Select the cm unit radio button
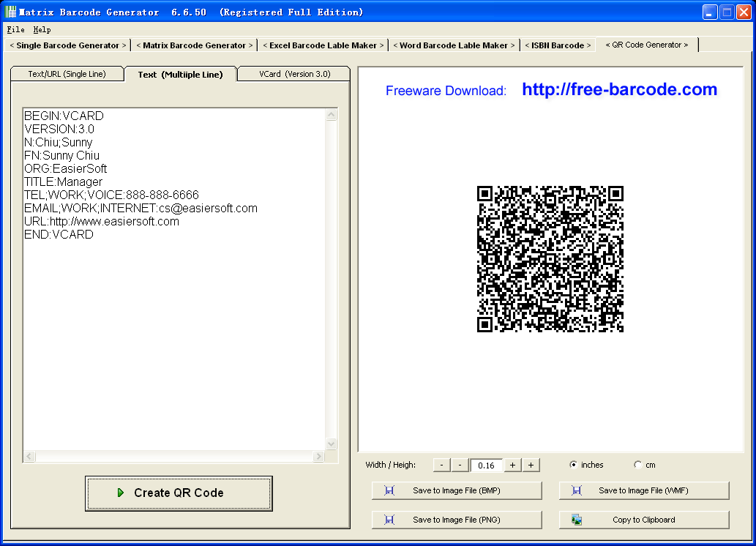 638,465
